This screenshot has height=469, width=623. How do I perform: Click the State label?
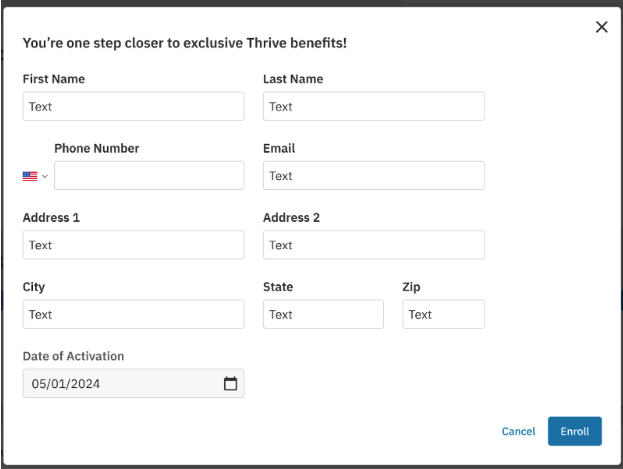pos(278,287)
